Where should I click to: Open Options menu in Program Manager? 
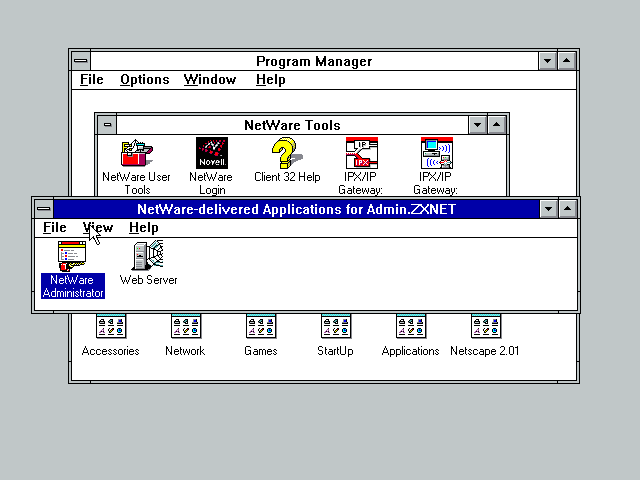tap(144, 80)
